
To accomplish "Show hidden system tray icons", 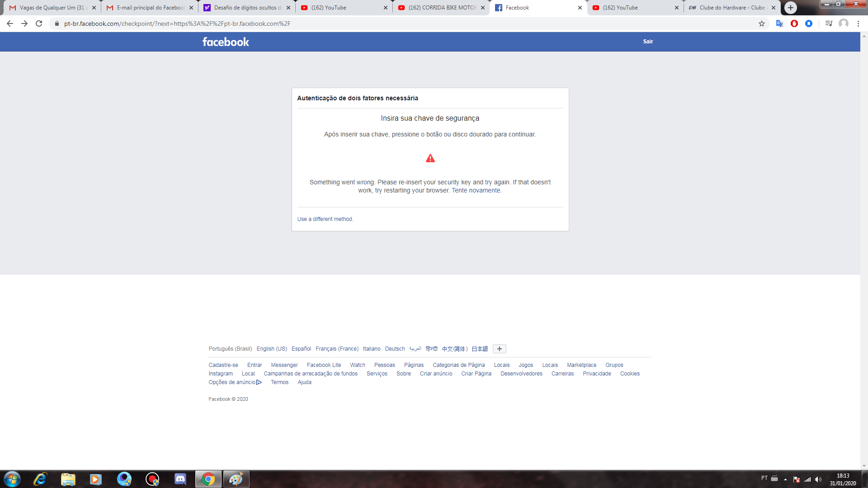I will point(785,479).
